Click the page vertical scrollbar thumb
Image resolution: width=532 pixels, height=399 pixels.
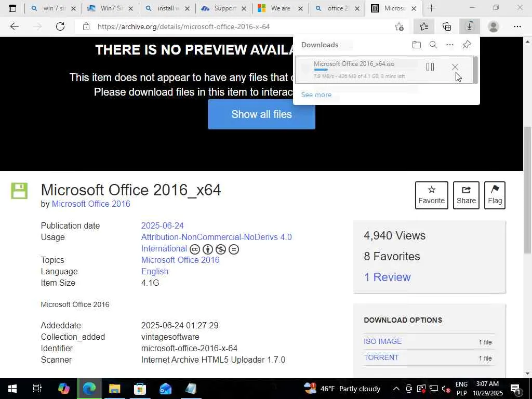(x=527, y=190)
